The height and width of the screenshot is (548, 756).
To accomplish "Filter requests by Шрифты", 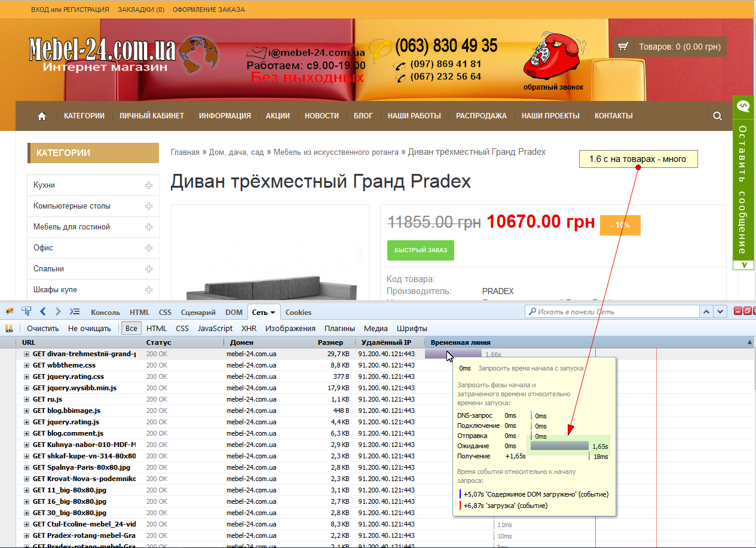I will (x=412, y=328).
